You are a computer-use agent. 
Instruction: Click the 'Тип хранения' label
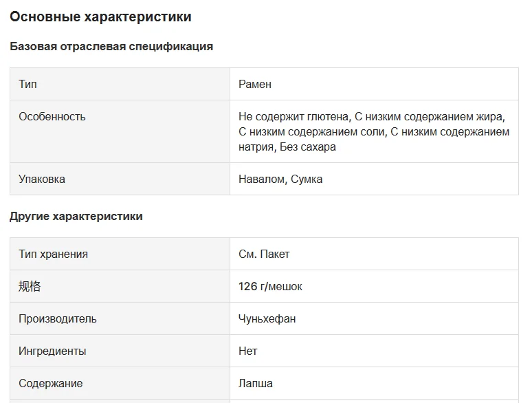click(x=54, y=254)
